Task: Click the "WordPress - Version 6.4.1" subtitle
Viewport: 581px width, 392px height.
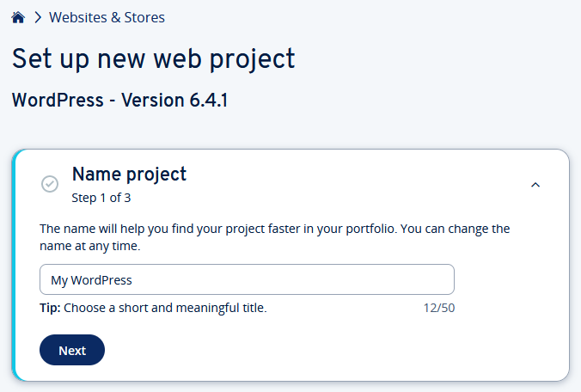Action: tap(119, 100)
